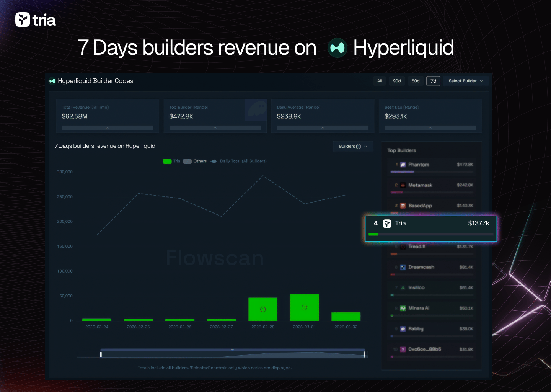
Task: Open the Phantom builder name
Action: click(419, 165)
